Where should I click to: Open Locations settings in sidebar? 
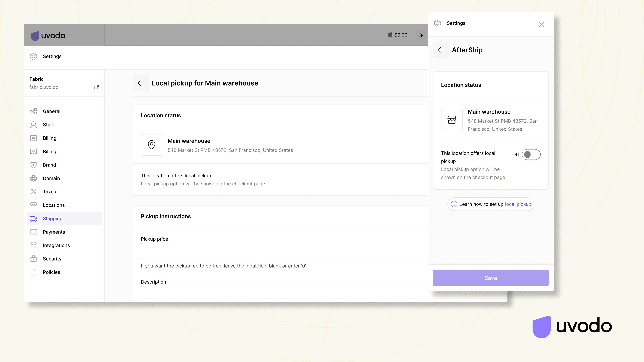[54, 205]
